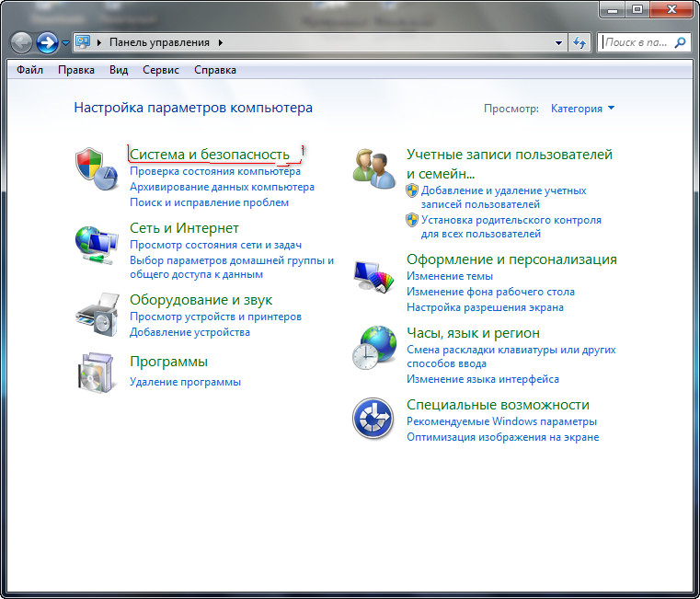Click the Clock, Language and Region icon
This screenshot has height=599, width=700.
tap(373, 349)
